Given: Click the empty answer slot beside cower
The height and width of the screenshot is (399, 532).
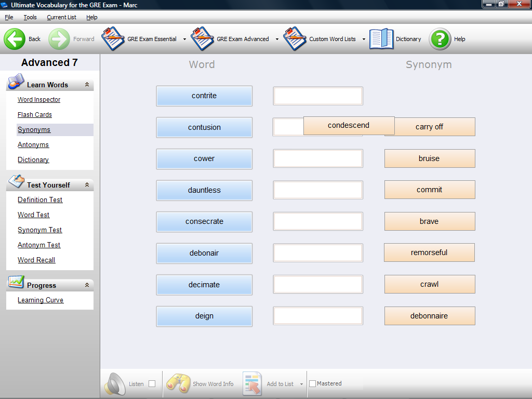Looking at the screenshot, I should 318,158.
